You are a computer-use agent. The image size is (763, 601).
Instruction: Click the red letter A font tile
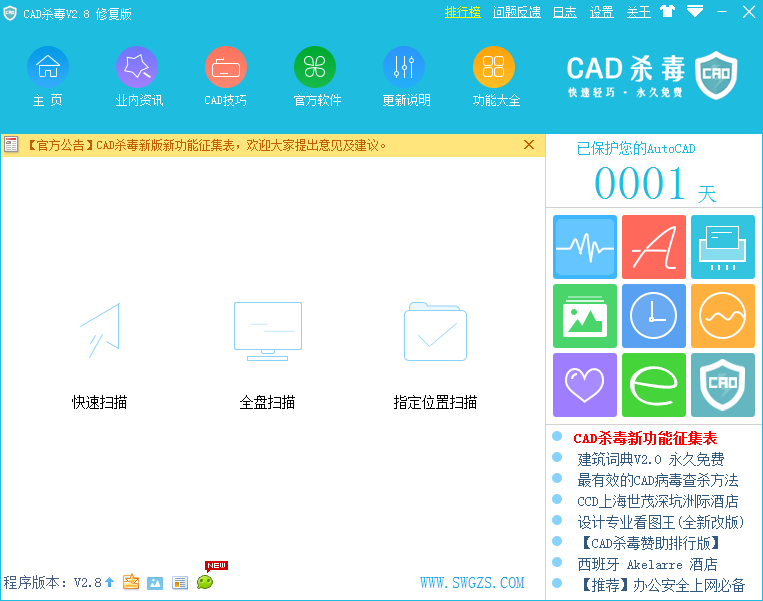click(654, 247)
